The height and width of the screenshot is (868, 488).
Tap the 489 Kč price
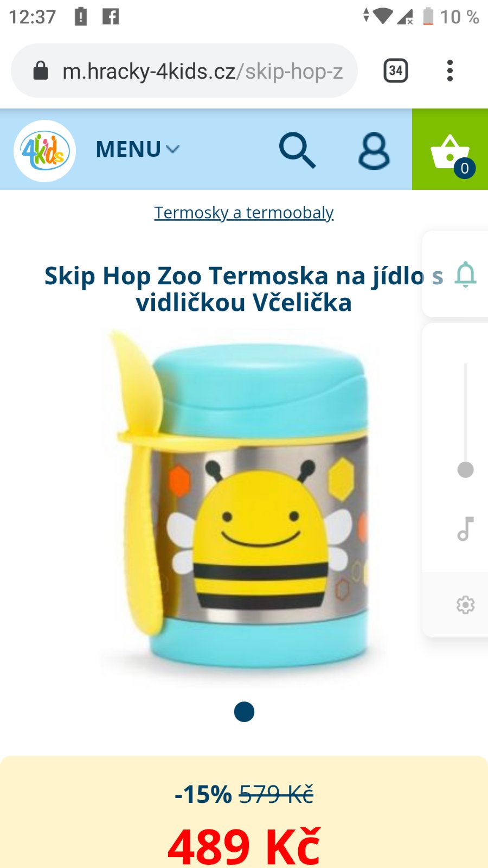(x=244, y=846)
